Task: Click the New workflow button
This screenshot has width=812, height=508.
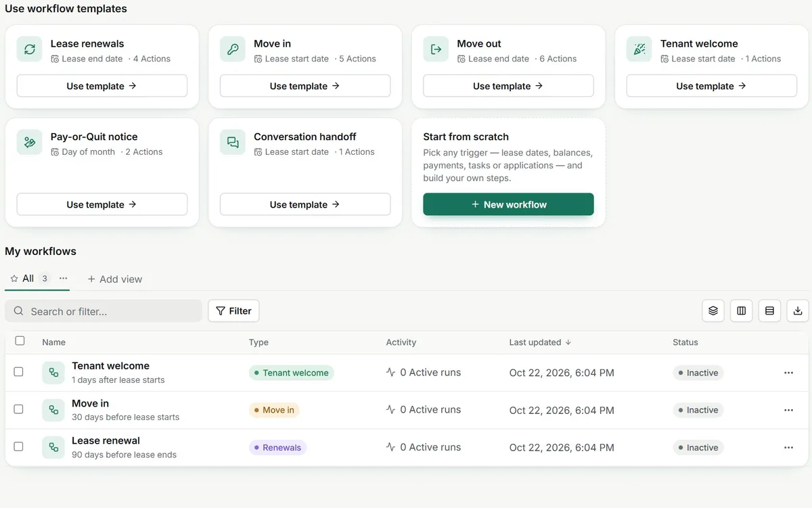Action: (508, 204)
